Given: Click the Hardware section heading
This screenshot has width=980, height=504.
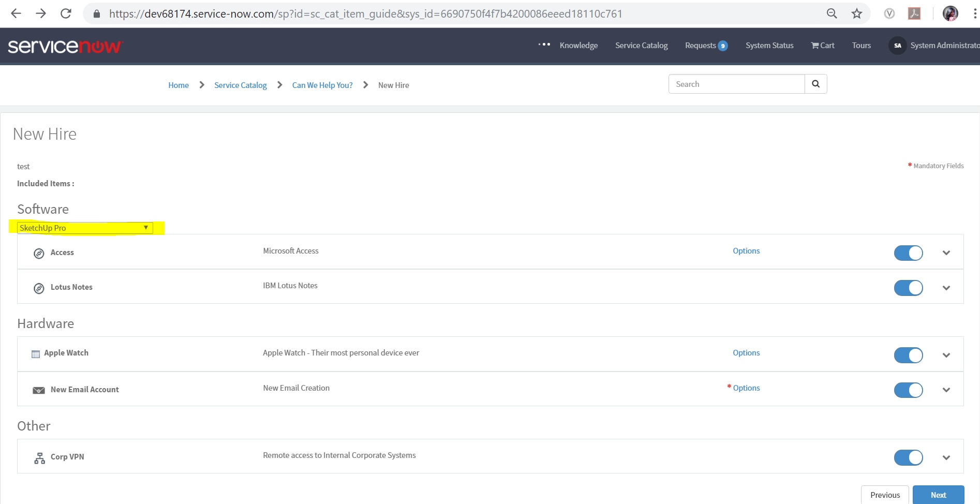Looking at the screenshot, I should click(46, 323).
